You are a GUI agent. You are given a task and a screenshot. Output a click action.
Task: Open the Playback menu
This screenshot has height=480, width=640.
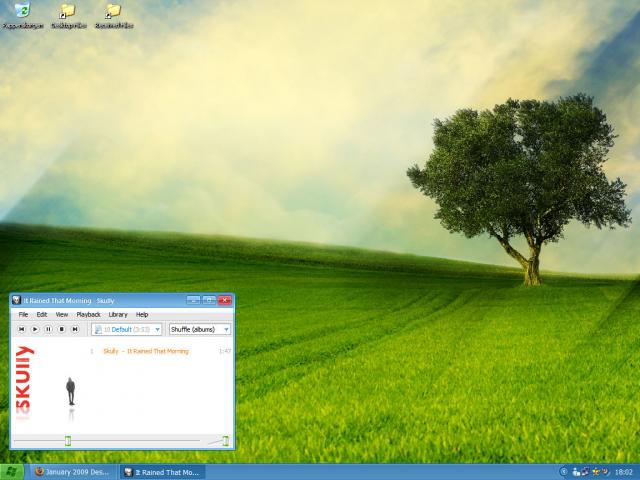pos(88,314)
